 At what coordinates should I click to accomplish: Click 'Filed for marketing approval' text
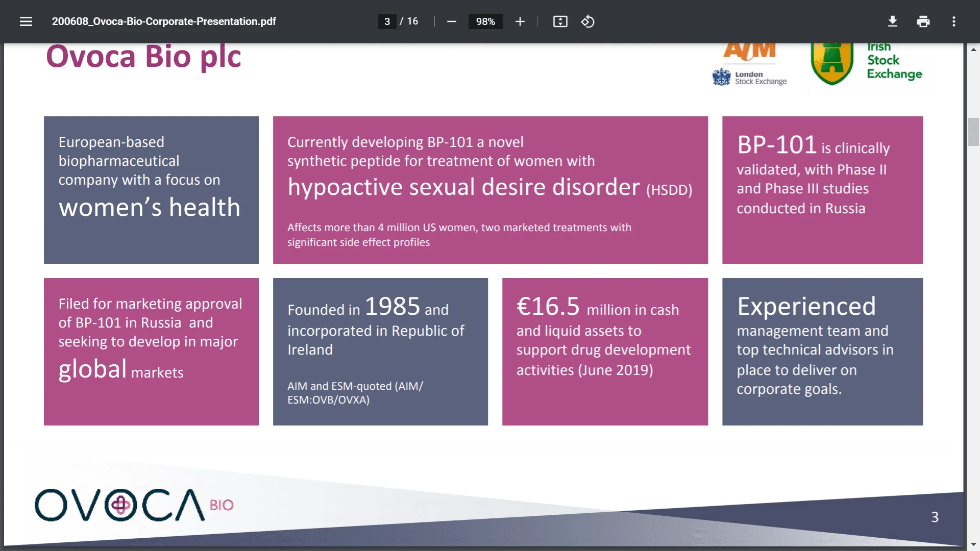pos(150,304)
